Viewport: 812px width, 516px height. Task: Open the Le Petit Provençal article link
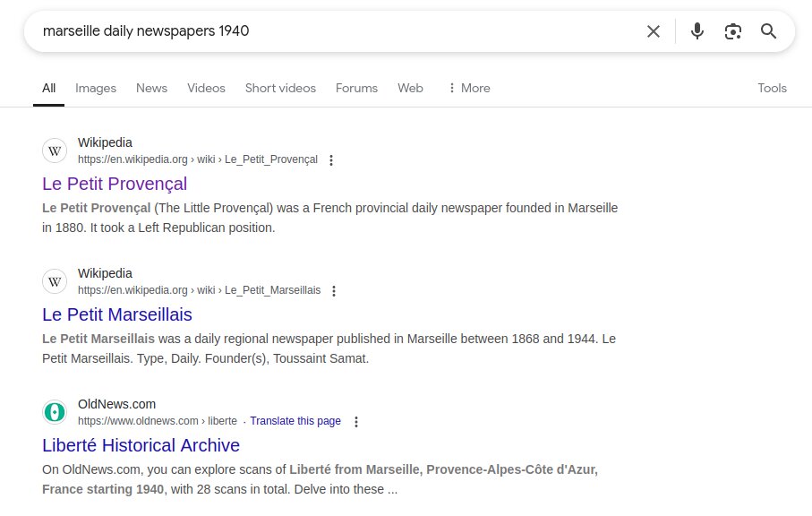(x=115, y=184)
